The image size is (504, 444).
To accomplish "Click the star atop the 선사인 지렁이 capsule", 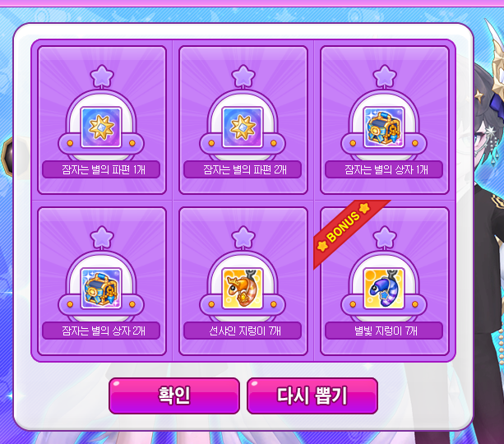I will point(243,238).
